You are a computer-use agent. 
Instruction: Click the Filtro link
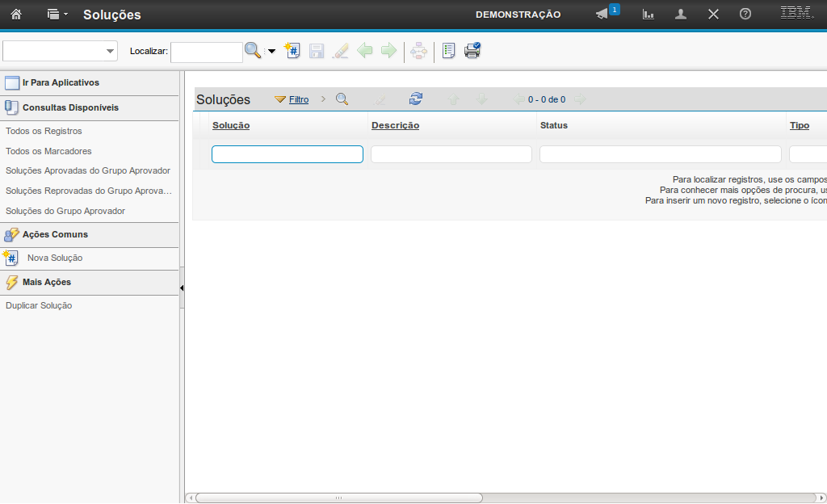tap(299, 100)
